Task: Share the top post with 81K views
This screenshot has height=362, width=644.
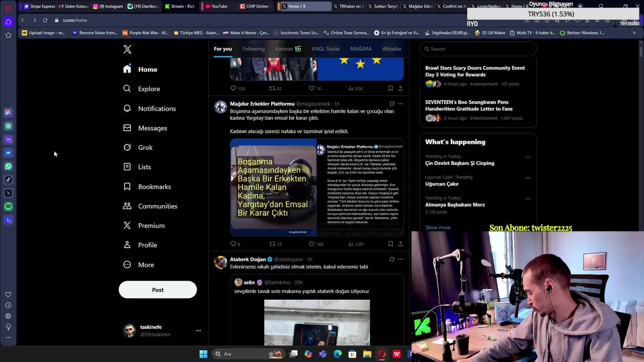Action: pos(400,88)
